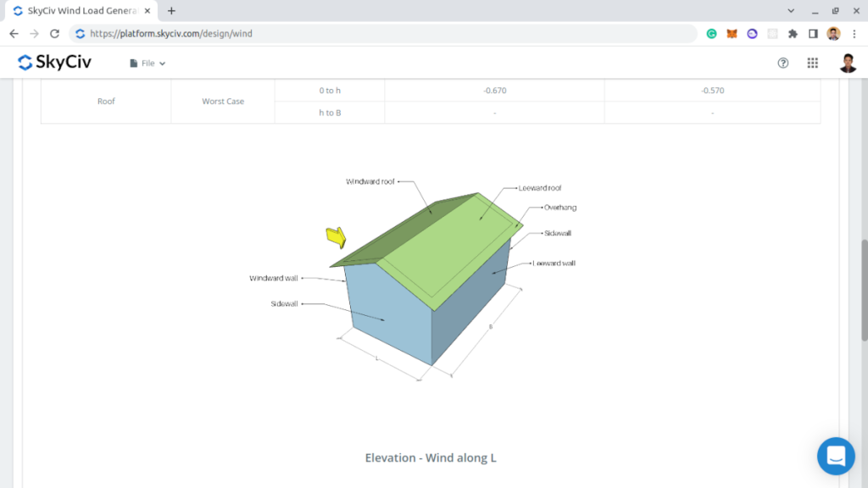Open Chrome three-dot menu
Image resolution: width=868 pixels, height=488 pixels.
tap(854, 34)
